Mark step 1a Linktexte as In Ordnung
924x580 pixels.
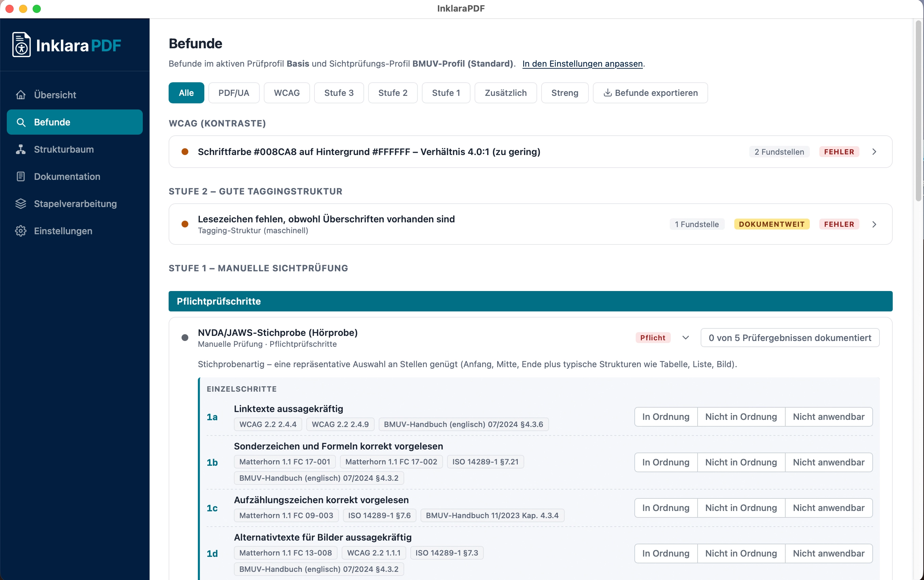[x=666, y=416]
